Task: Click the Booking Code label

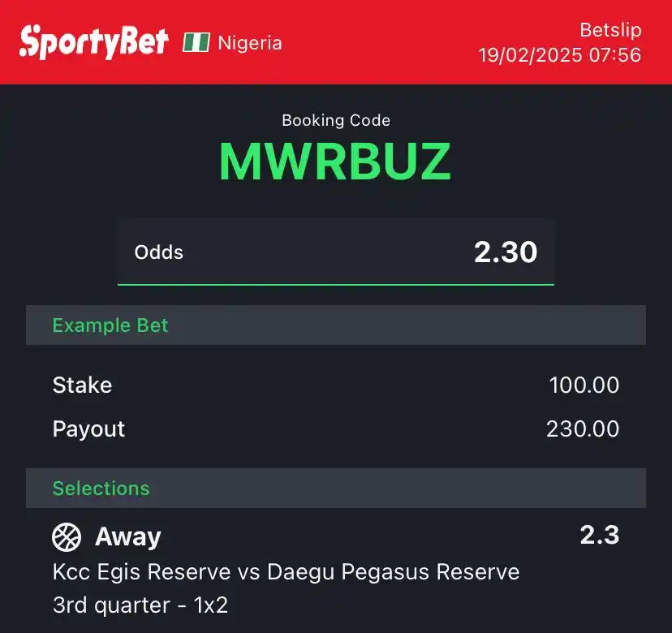Action: tap(336, 120)
